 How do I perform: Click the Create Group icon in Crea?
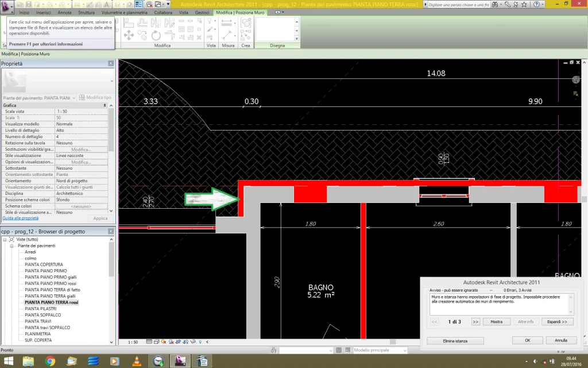tap(246, 23)
